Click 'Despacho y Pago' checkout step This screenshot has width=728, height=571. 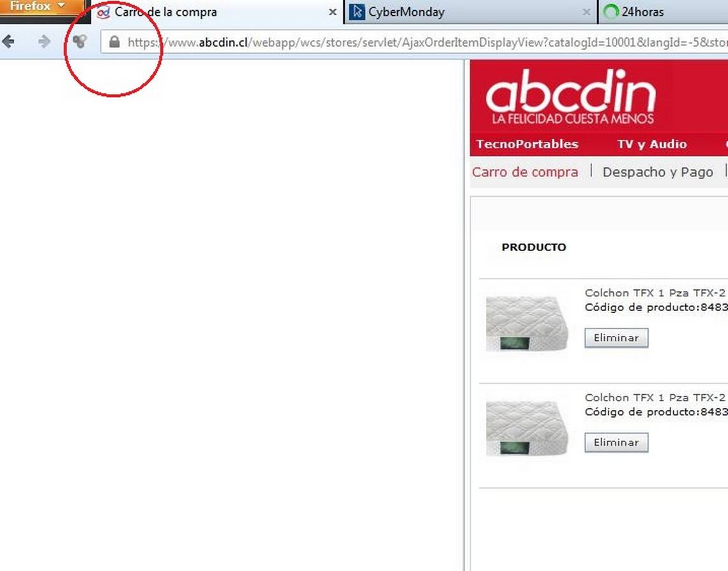657,172
